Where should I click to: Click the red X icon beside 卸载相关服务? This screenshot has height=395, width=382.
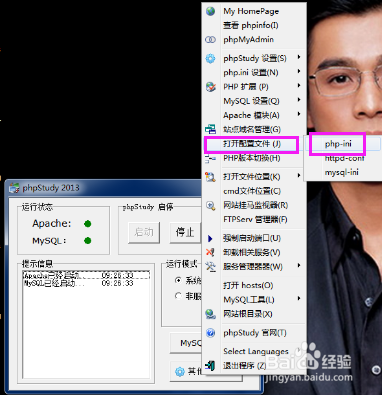click(x=210, y=252)
